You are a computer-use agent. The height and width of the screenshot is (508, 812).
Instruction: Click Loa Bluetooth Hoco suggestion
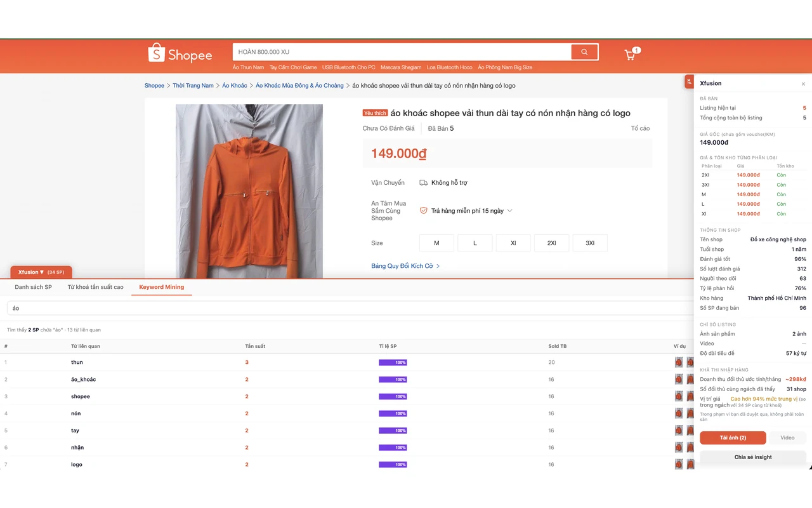coord(450,67)
